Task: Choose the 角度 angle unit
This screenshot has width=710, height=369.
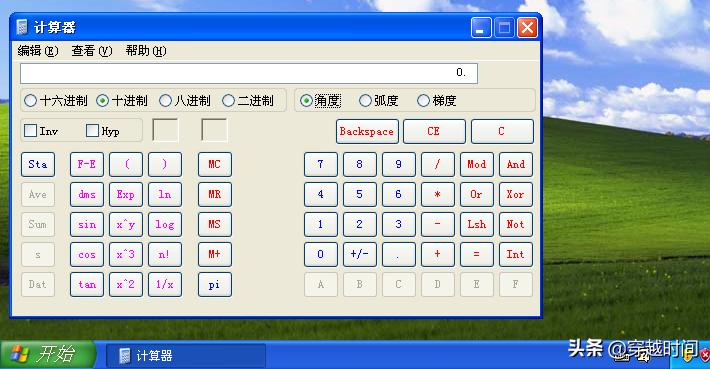Action: click(321, 101)
